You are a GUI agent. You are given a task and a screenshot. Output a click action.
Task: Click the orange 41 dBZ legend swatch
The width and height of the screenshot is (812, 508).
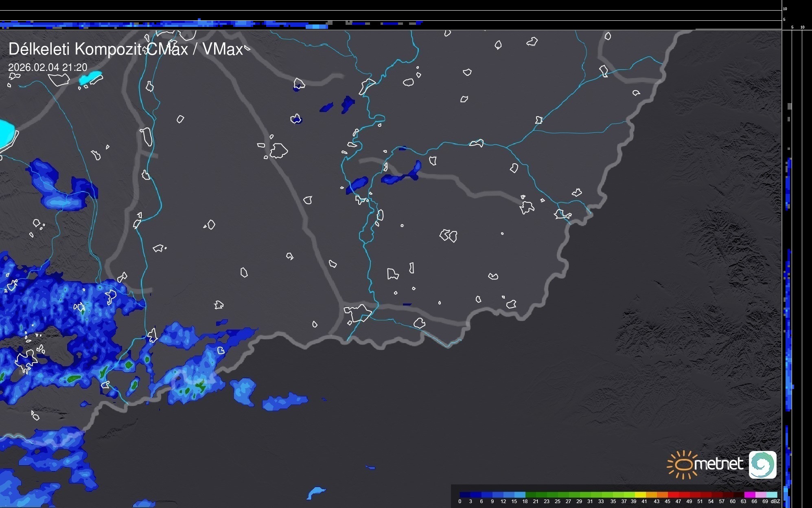[651, 495]
